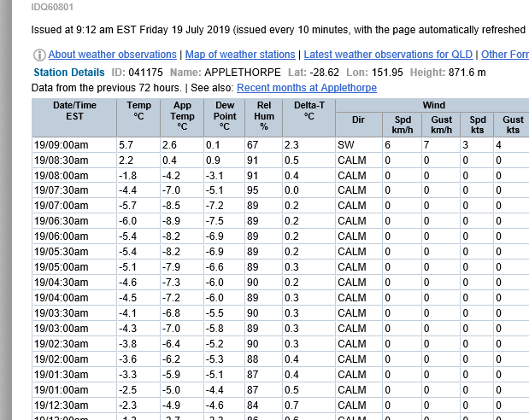Click the info icon before About weather observations
The height and width of the screenshot is (420, 529).
[39, 55]
